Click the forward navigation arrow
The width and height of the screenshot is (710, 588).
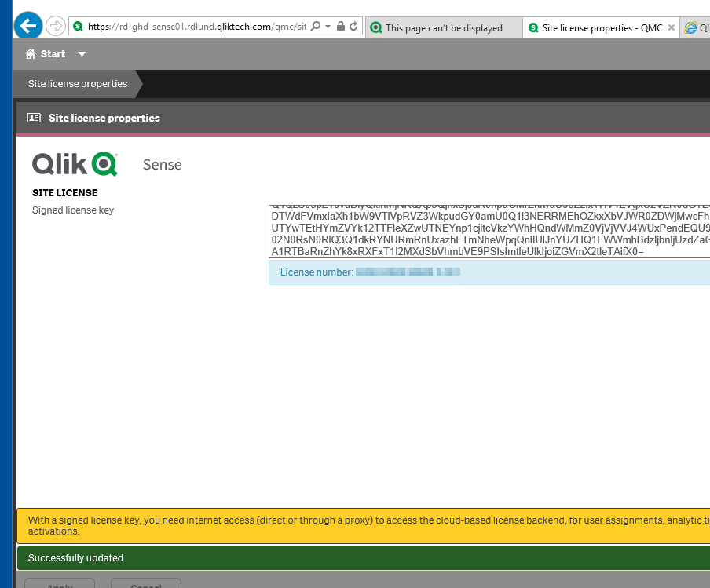tap(55, 25)
